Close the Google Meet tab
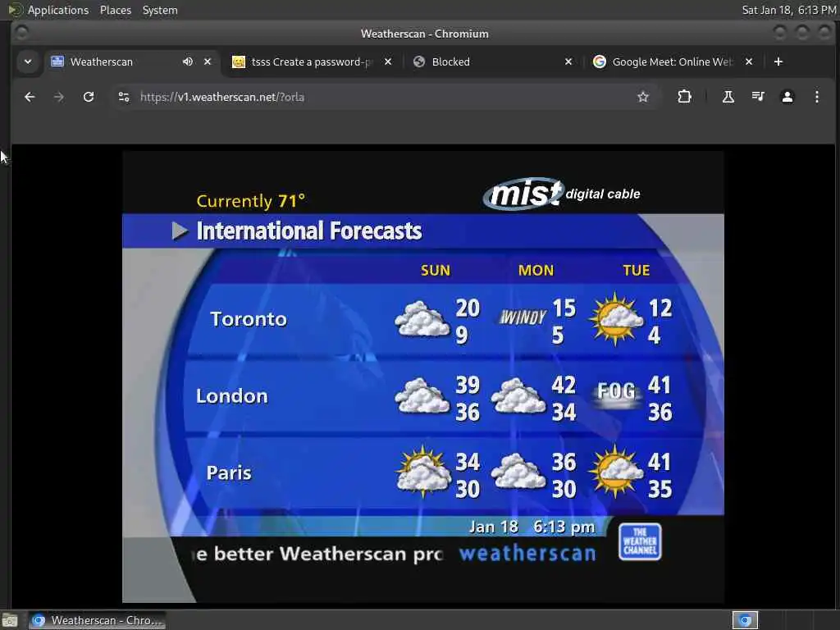 749,62
